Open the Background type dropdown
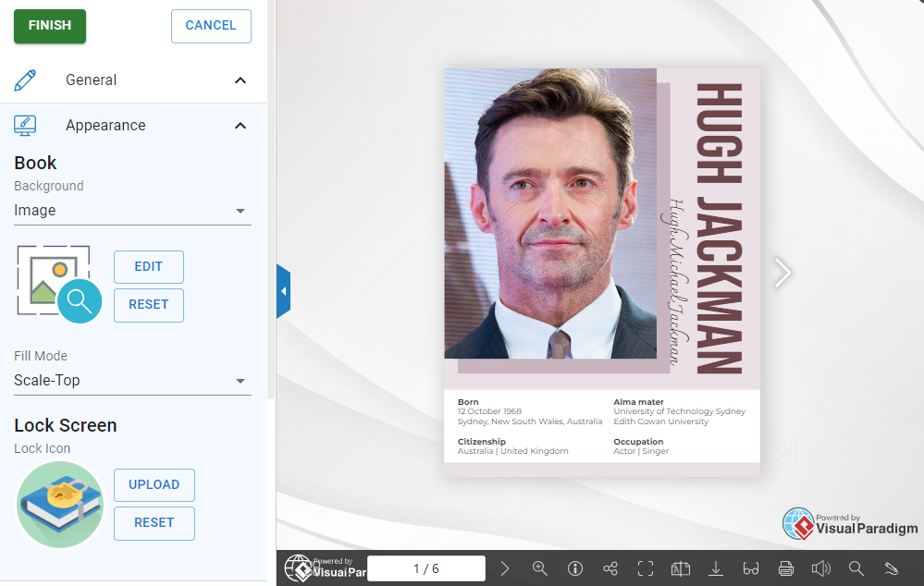This screenshot has width=924, height=586. 132,211
